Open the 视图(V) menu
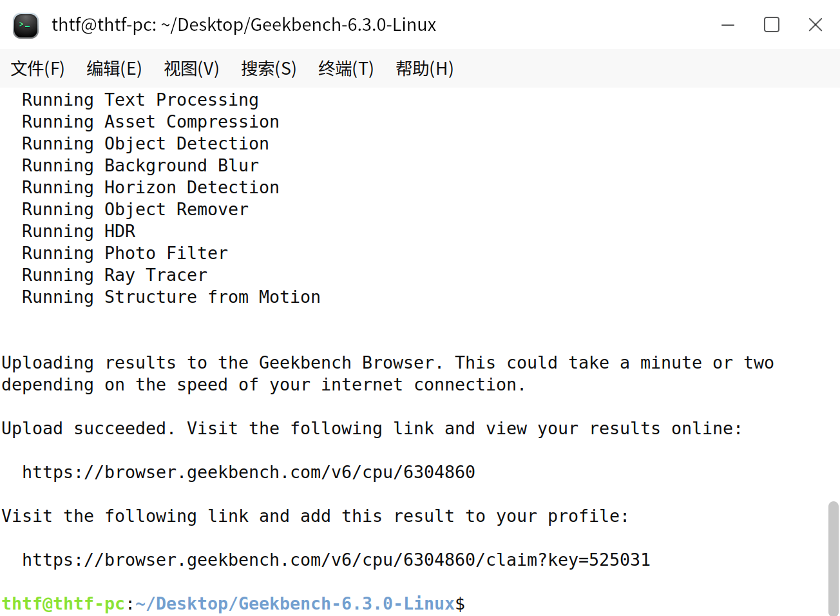Viewport: 840px width, 616px height. point(191,68)
